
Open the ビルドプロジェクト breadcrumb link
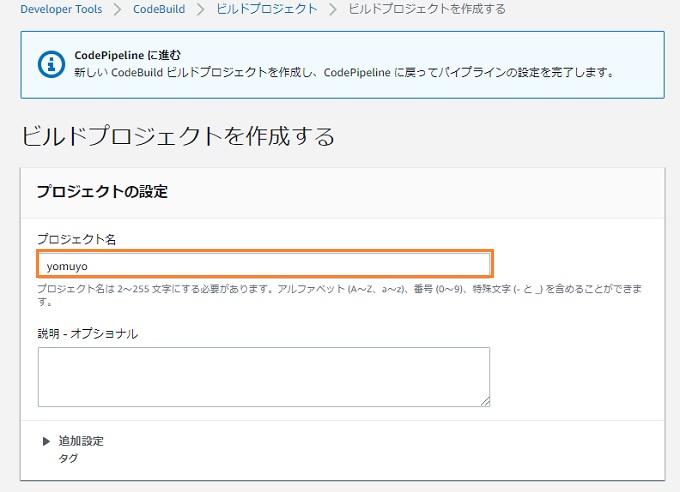tap(267, 9)
